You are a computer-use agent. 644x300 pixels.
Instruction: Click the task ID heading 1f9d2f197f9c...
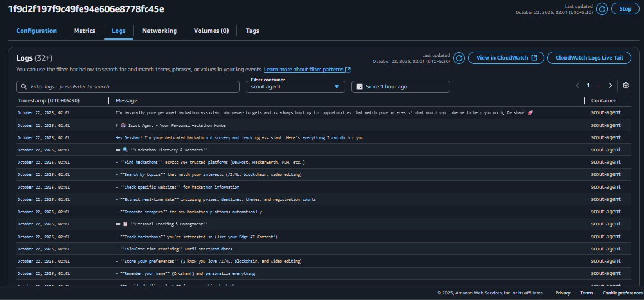click(x=86, y=9)
